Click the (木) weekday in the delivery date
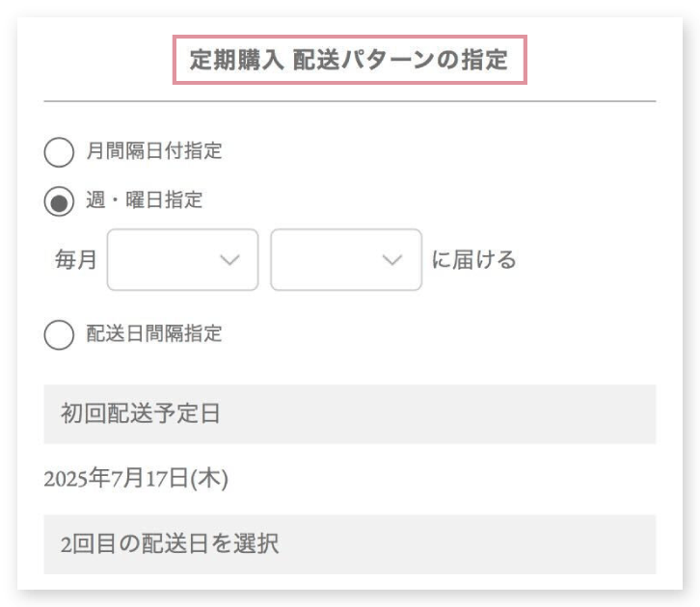This screenshot has height=607, width=700. 209,477
